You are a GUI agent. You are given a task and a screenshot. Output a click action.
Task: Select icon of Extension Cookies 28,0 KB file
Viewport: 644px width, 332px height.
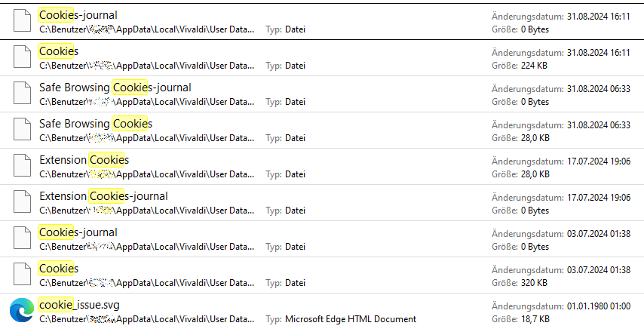coord(22,165)
